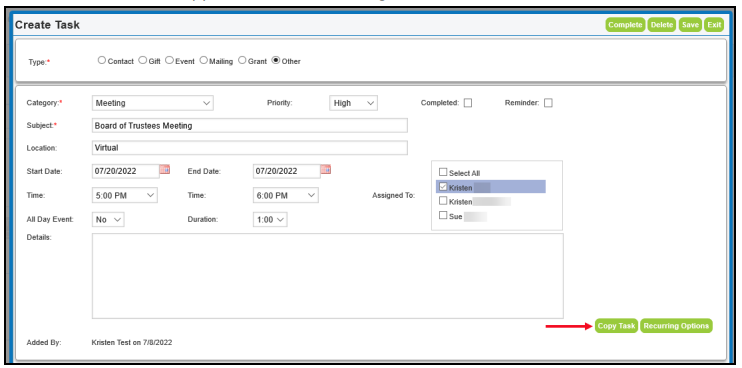Tick the Select All checkbox

click(443, 172)
